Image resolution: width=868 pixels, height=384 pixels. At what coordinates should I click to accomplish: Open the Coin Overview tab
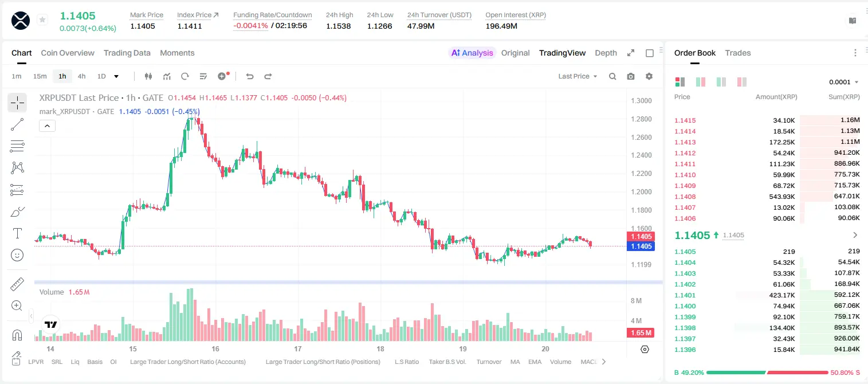click(x=68, y=53)
